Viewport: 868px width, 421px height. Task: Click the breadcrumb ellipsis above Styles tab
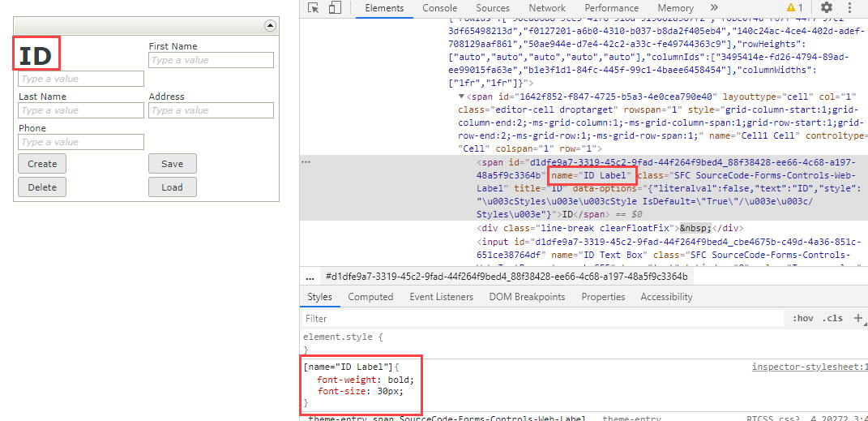(x=310, y=277)
